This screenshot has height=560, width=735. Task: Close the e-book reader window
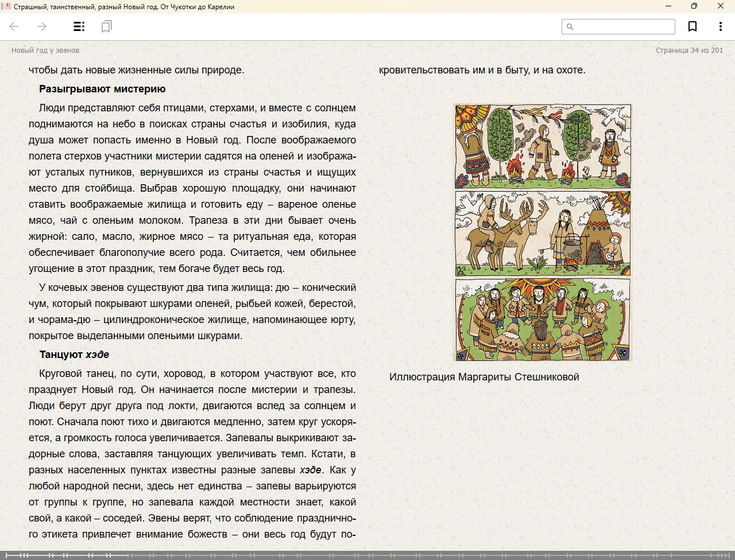point(721,6)
